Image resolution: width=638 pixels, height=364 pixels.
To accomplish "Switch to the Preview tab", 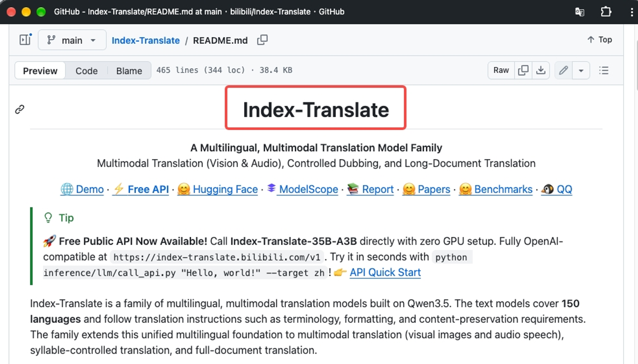I will [40, 71].
